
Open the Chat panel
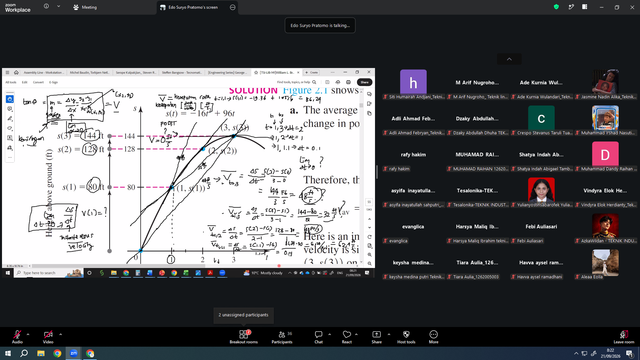tap(318, 337)
